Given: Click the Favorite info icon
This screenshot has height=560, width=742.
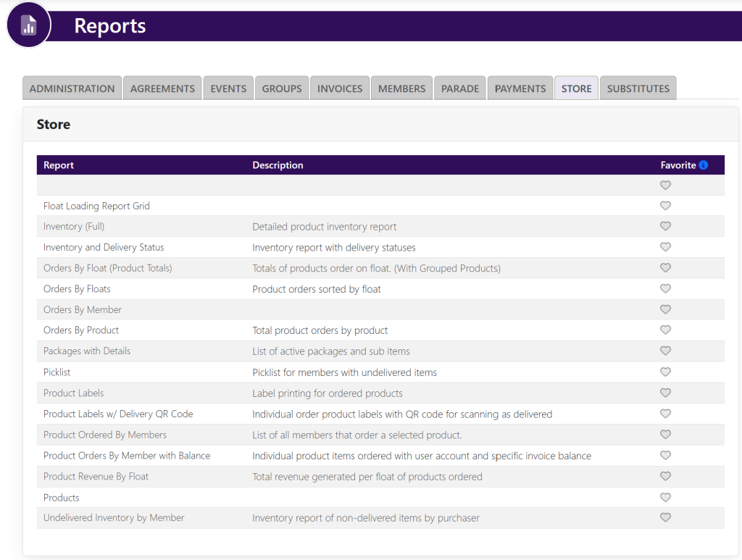Looking at the screenshot, I should (704, 165).
